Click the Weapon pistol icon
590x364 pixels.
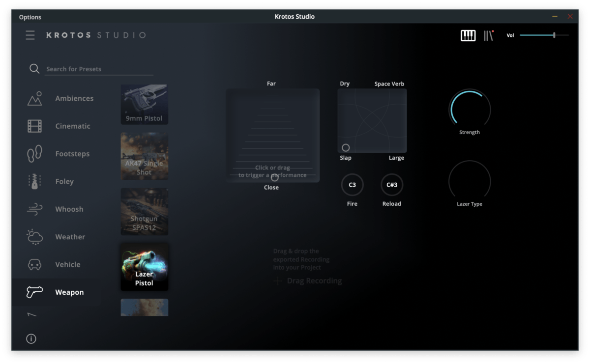click(x=34, y=292)
